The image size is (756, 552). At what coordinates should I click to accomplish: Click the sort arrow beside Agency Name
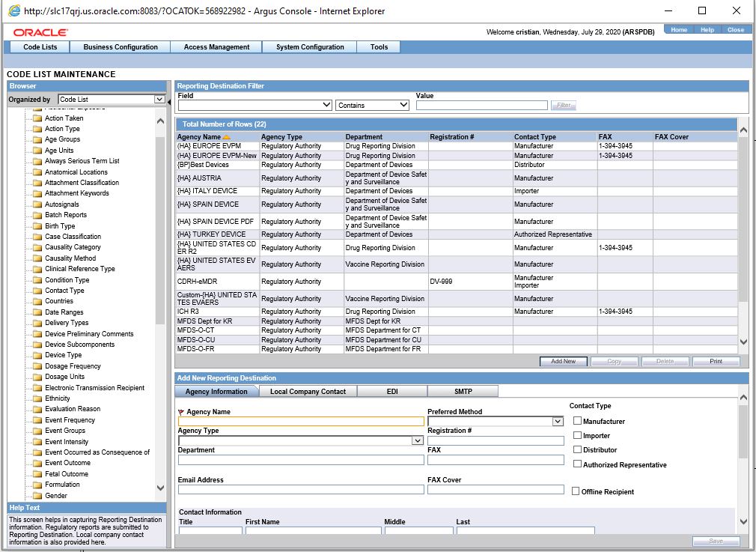pos(227,137)
